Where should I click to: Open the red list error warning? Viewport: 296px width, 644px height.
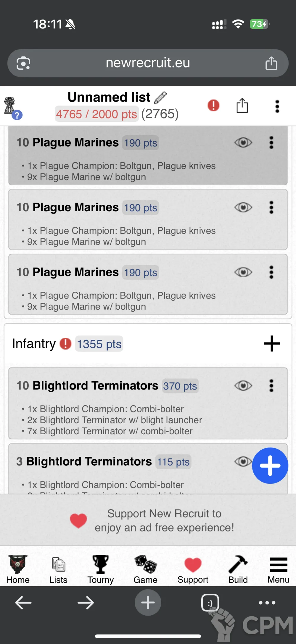213,105
